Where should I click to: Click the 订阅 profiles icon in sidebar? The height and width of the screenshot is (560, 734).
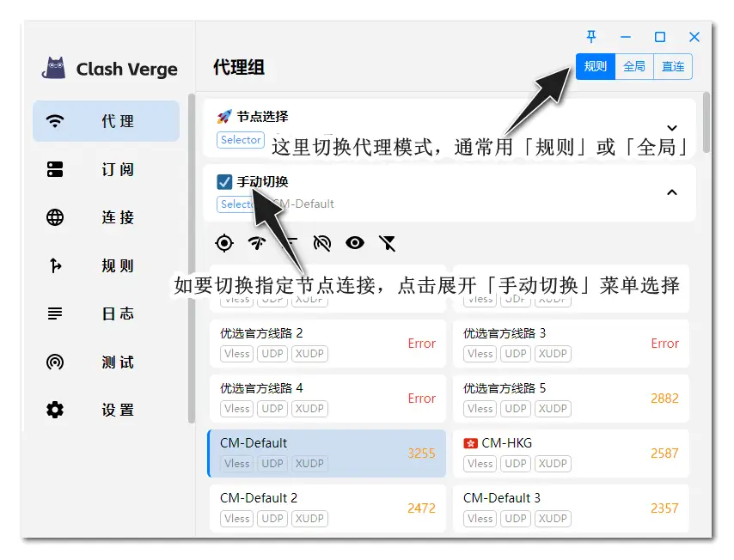point(55,169)
